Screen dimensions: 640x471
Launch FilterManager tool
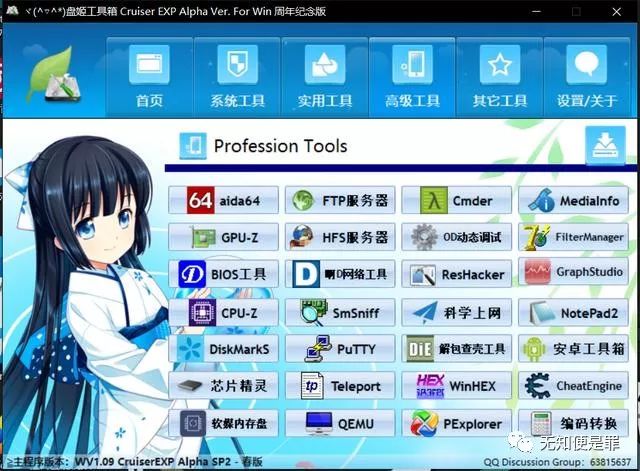tap(573, 237)
